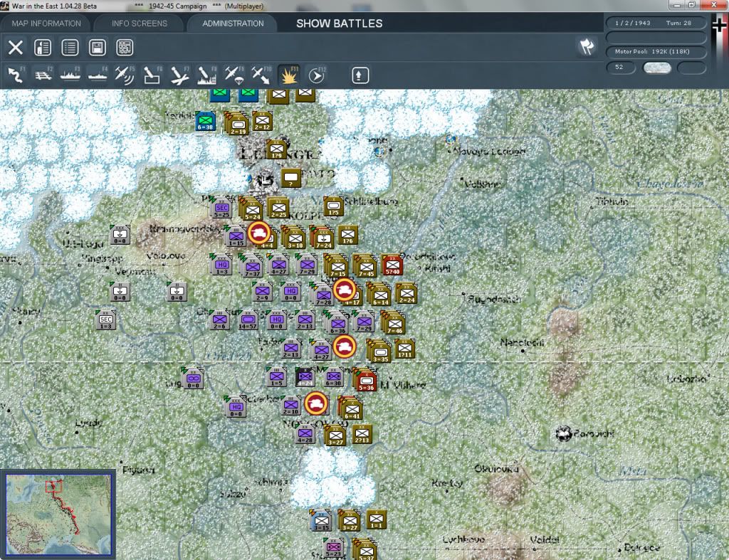Click the Valdai town label on map

point(545,539)
